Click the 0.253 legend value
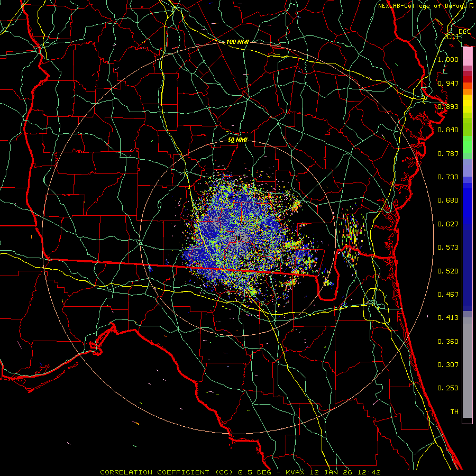476x476 pixels. (x=448, y=388)
